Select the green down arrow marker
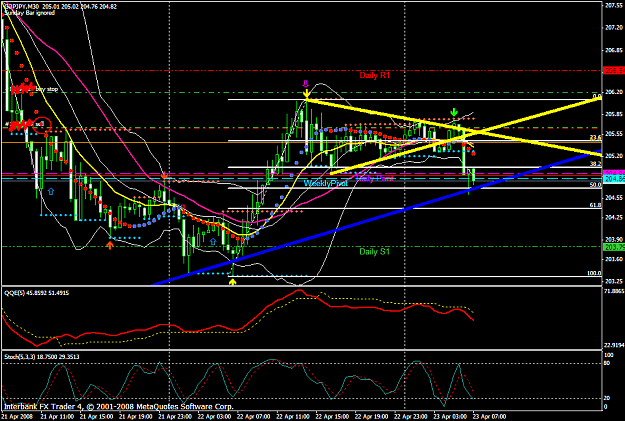The image size is (625, 421). (x=454, y=112)
